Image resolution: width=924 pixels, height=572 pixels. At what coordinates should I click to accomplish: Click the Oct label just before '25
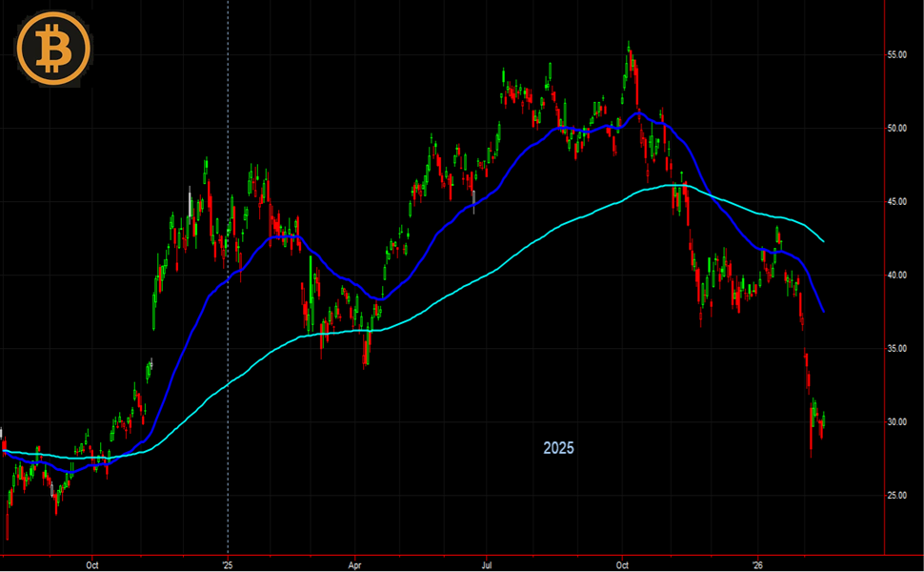92,563
